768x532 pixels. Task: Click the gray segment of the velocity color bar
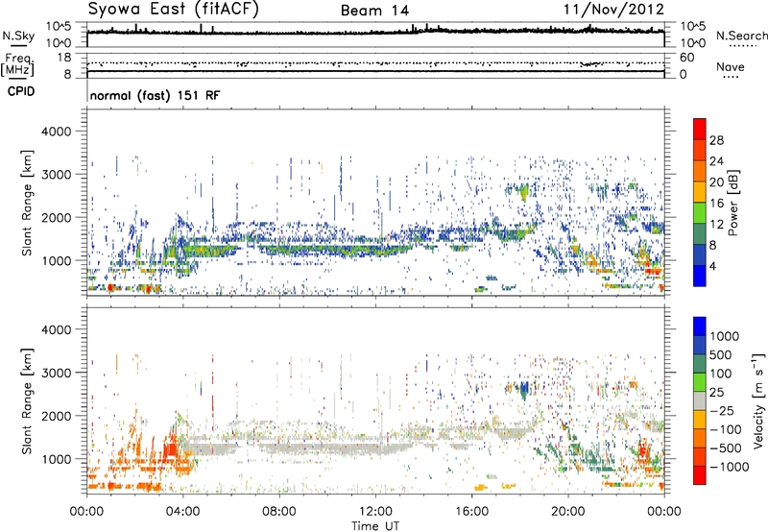(700, 401)
